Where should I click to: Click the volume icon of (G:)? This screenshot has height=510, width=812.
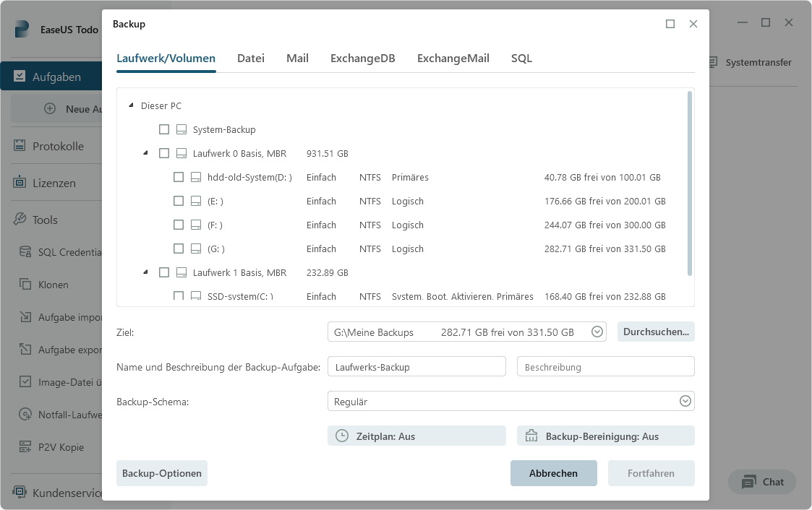196,248
